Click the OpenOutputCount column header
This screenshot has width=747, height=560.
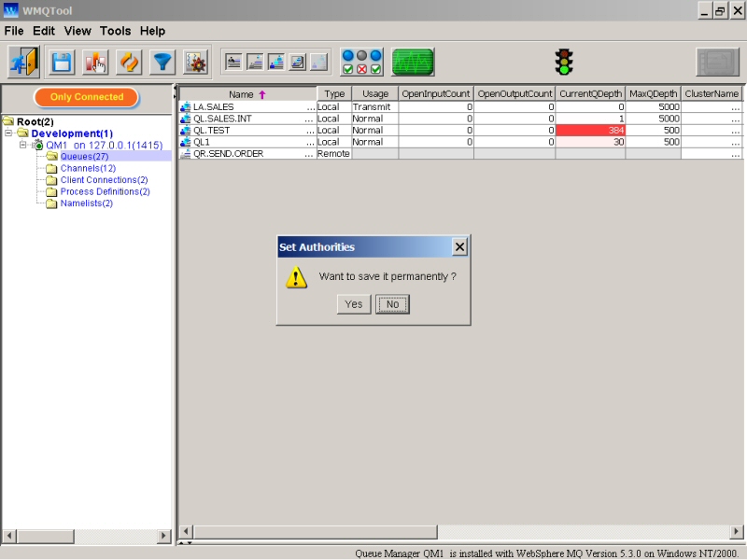(x=514, y=94)
